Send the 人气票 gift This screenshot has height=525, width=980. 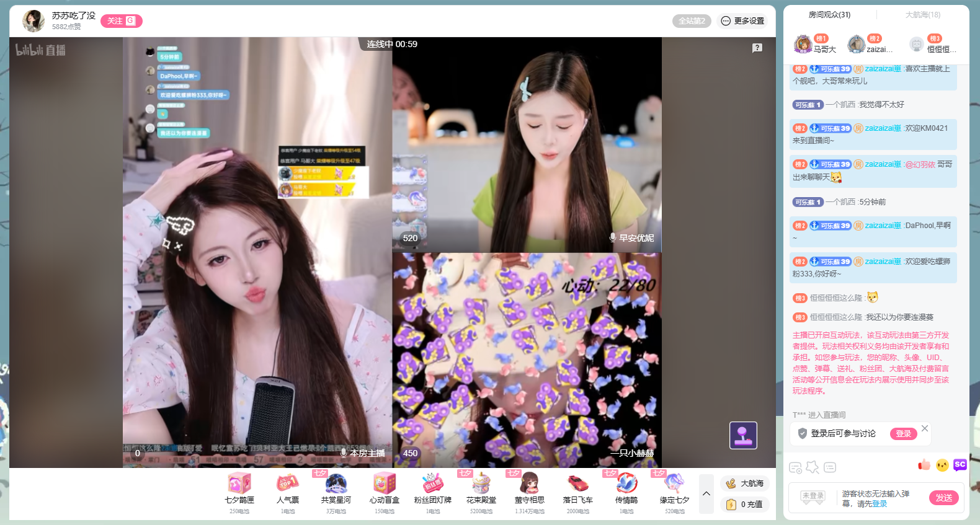pyautogui.click(x=288, y=493)
